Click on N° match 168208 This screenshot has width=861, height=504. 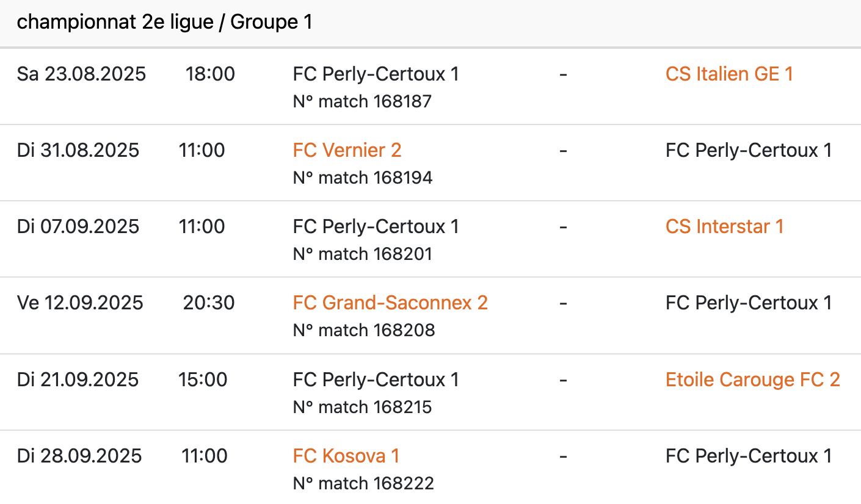(364, 330)
